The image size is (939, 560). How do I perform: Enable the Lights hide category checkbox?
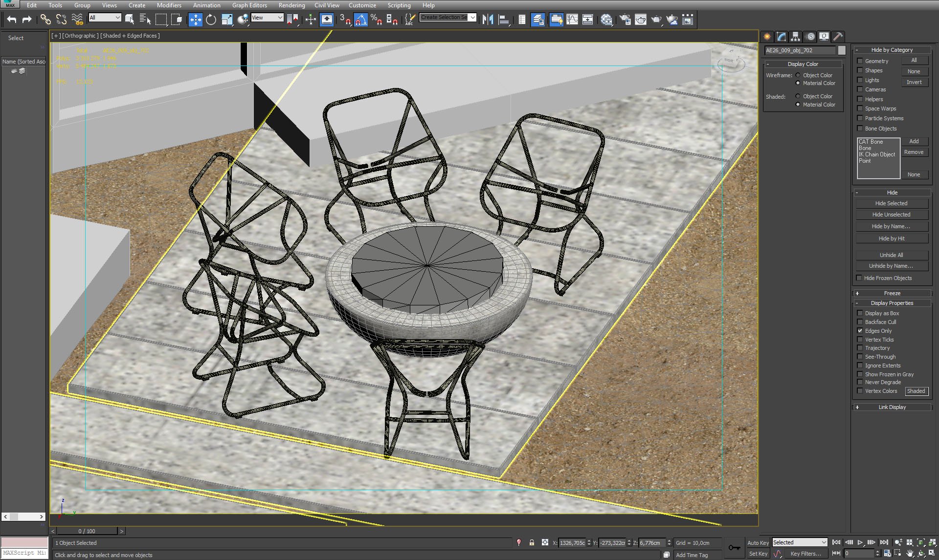[860, 80]
